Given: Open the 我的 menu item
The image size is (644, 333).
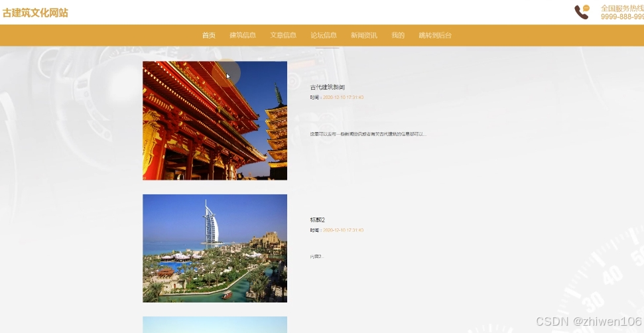Looking at the screenshot, I should 398,35.
